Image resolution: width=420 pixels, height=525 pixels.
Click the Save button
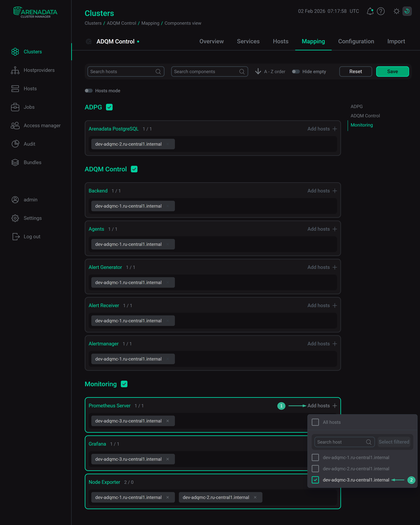[392, 71]
